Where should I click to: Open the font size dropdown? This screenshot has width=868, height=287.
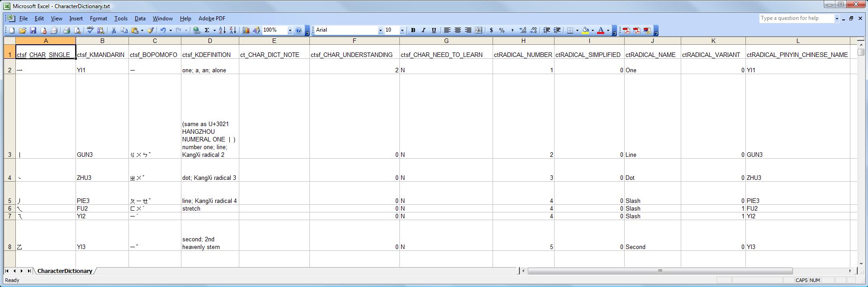402,30
